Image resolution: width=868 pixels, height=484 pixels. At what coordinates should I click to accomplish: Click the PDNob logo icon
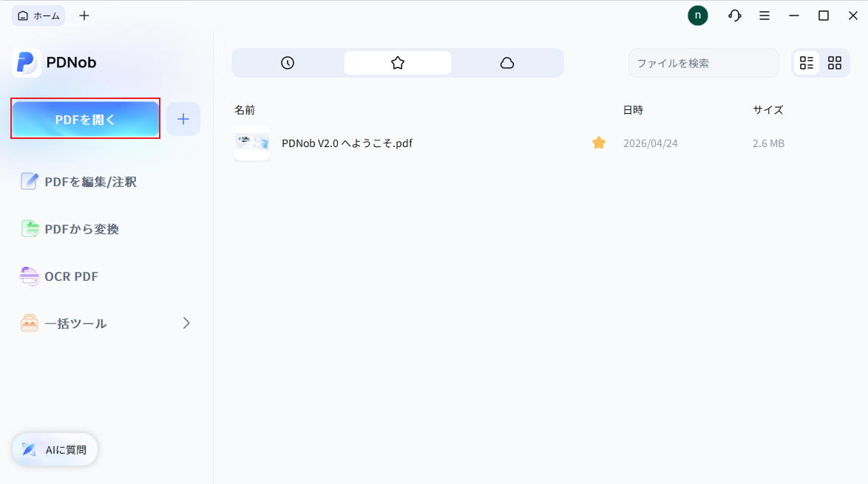click(x=26, y=63)
